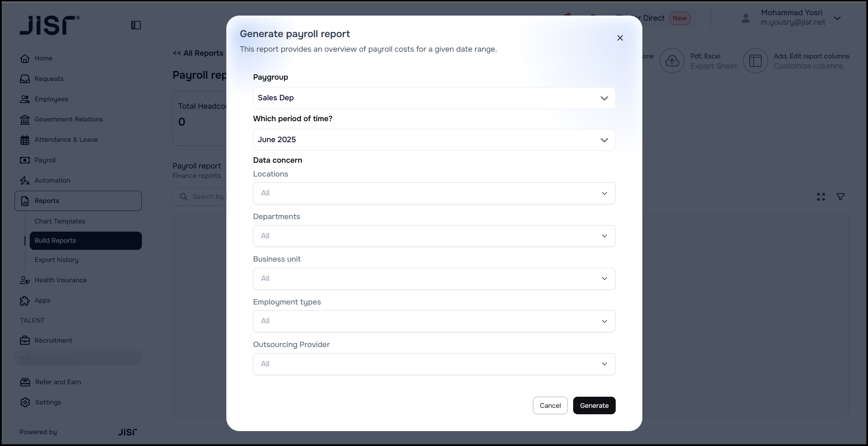Click the fullscreen expand icon

point(821,197)
